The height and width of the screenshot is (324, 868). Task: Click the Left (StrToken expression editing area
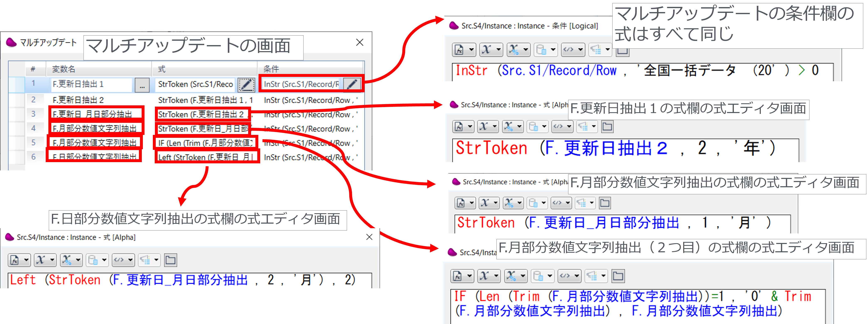[190, 280]
